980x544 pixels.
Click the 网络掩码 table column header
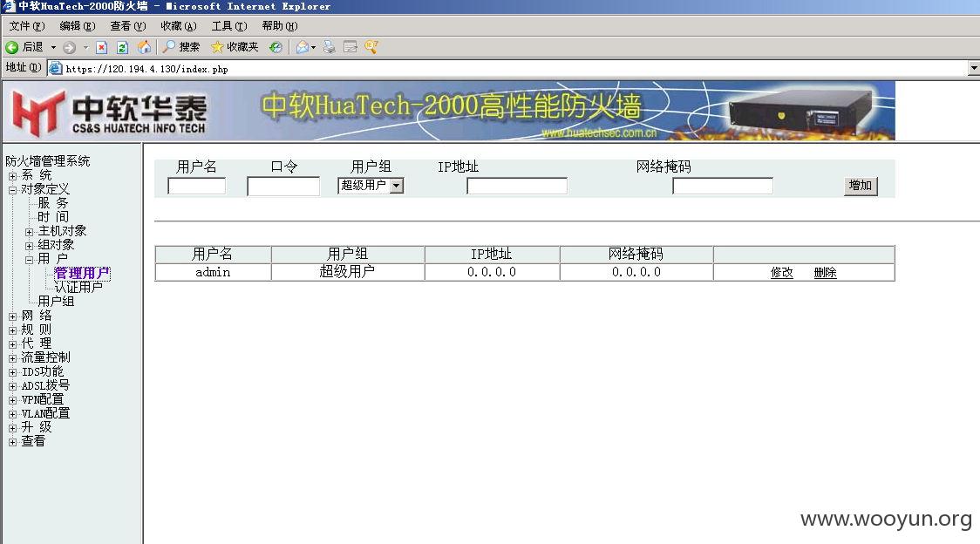click(636, 254)
